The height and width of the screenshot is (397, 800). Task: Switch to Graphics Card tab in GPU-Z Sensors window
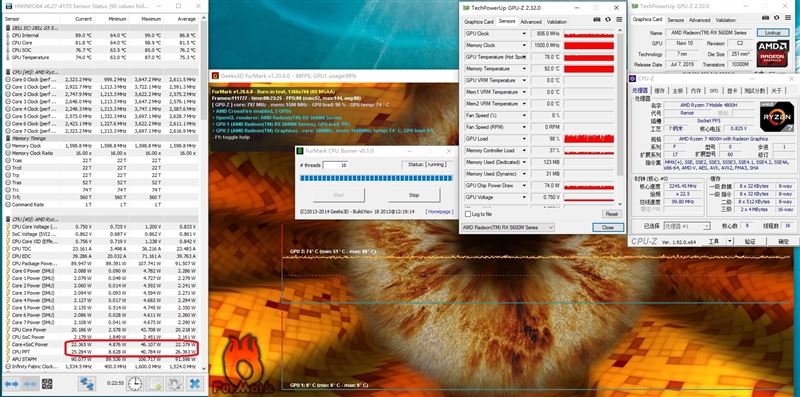[x=479, y=22]
